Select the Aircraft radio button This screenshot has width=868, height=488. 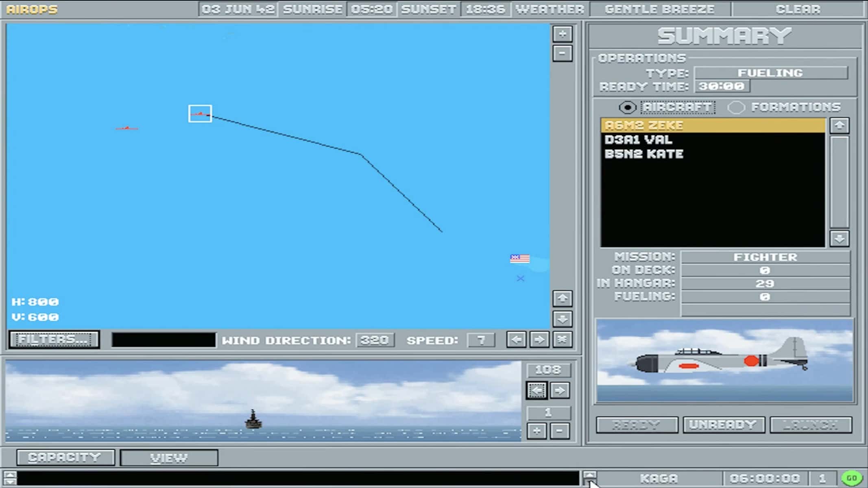[628, 107]
